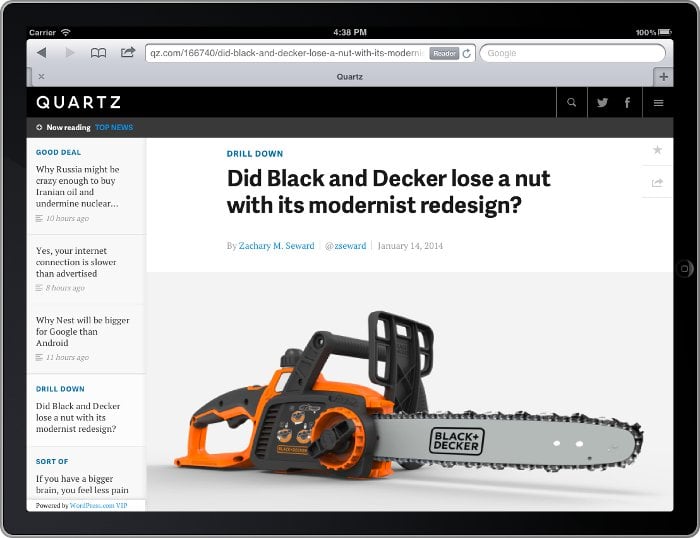Open the Safari share icon in toolbar

point(128,52)
